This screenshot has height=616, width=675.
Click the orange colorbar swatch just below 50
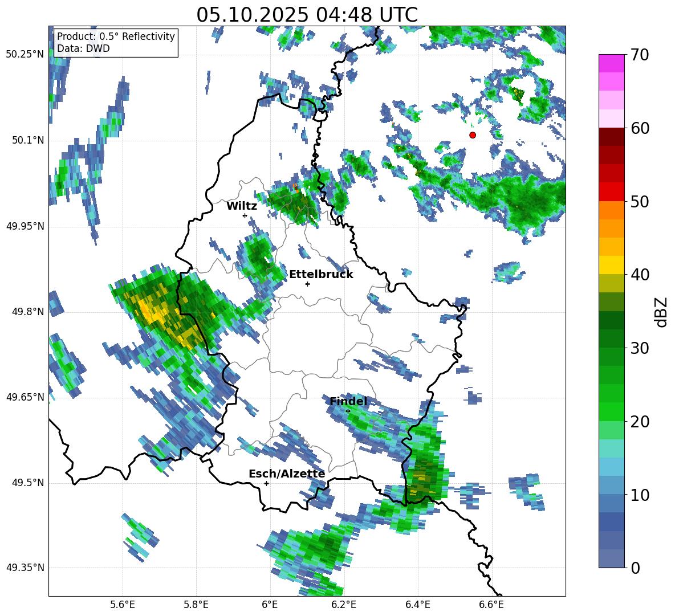pyautogui.click(x=611, y=210)
